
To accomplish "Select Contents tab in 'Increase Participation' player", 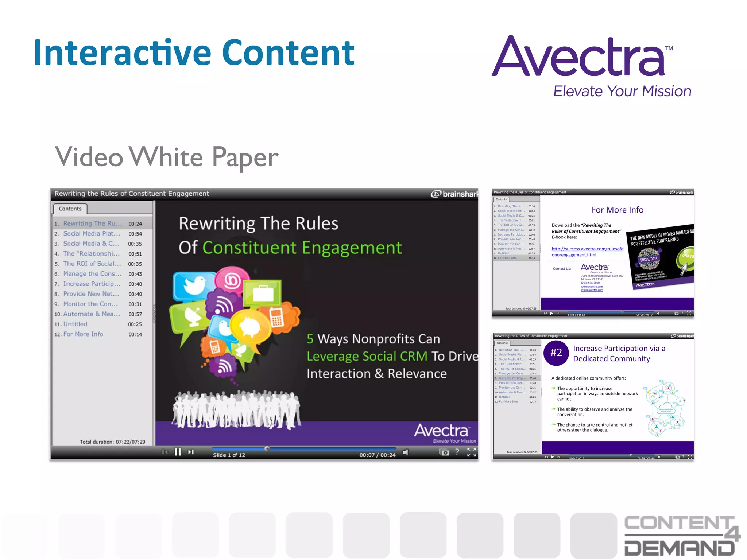I will 502,343.
